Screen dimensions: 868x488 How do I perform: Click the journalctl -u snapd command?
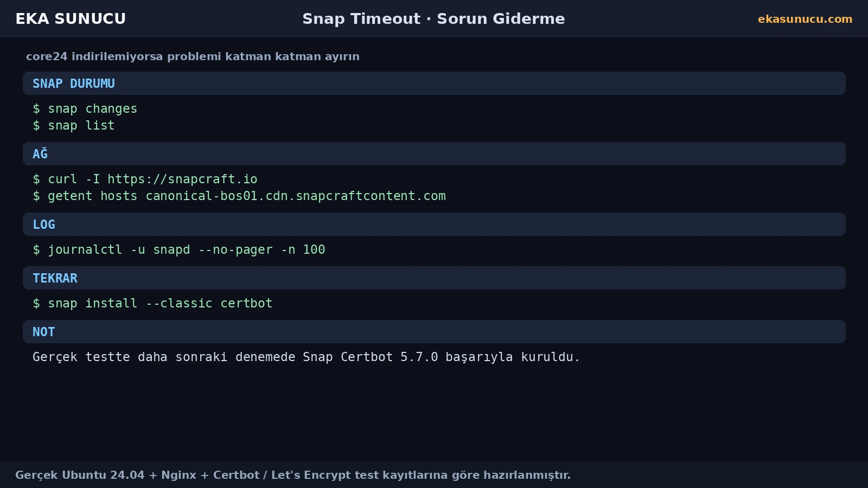pos(179,250)
